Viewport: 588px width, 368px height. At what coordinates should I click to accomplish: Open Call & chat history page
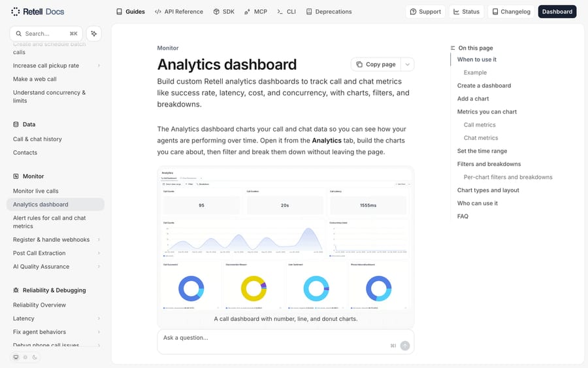pos(37,139)
